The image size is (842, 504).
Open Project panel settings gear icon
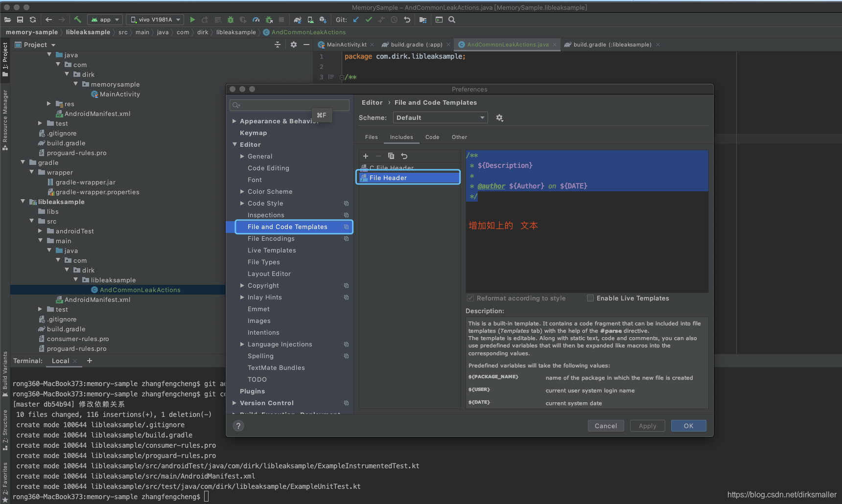coord(294,45)
